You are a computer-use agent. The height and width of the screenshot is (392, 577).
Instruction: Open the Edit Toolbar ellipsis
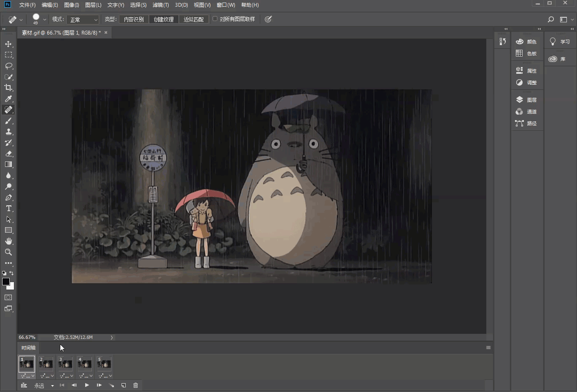point(8,263)
